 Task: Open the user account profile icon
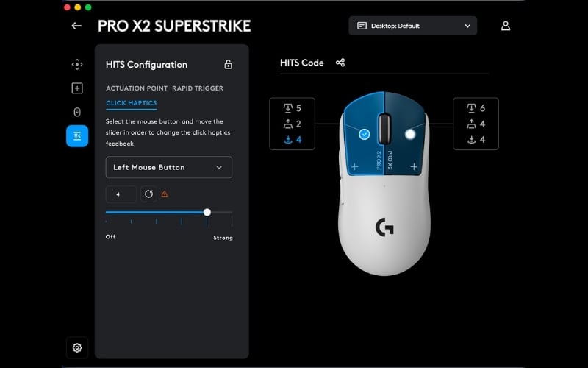pos(506,26)
